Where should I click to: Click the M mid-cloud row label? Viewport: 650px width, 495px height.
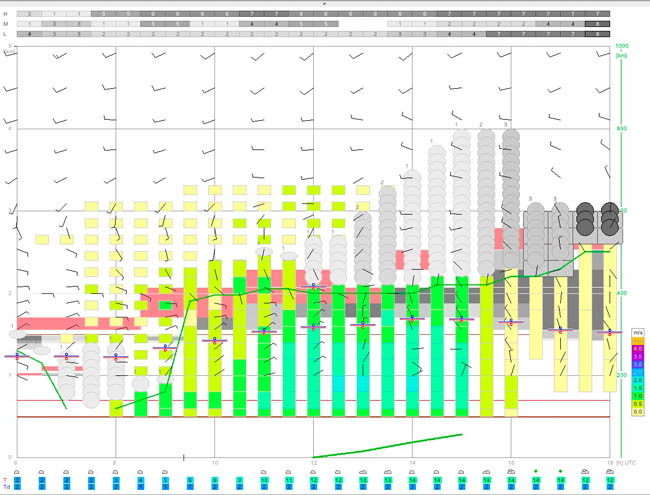[x=5, y=24]
